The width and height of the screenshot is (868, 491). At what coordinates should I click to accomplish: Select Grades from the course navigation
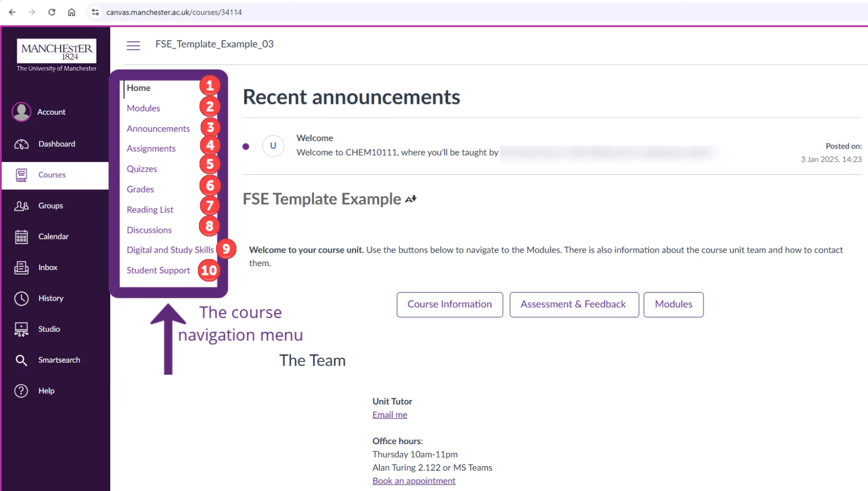(140, 189)
